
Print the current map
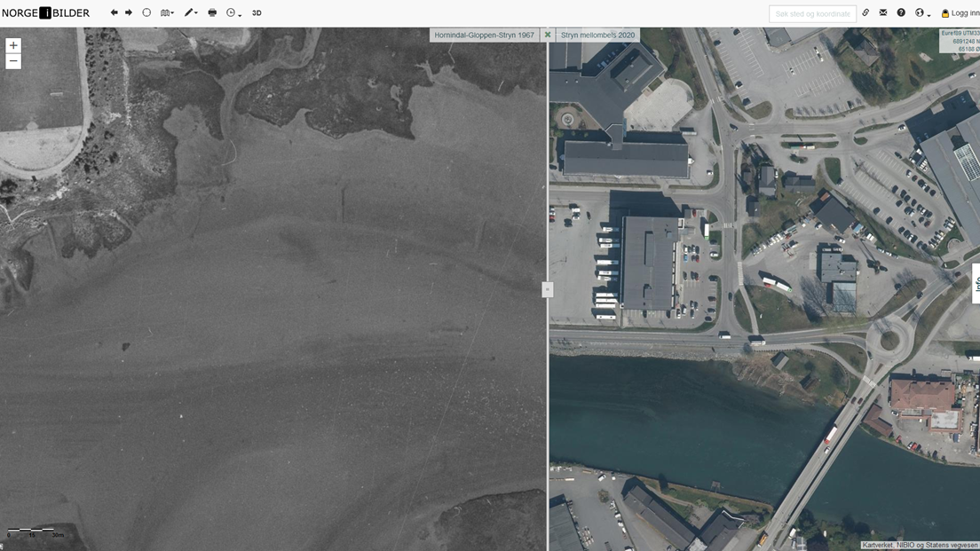click(212, 12)
